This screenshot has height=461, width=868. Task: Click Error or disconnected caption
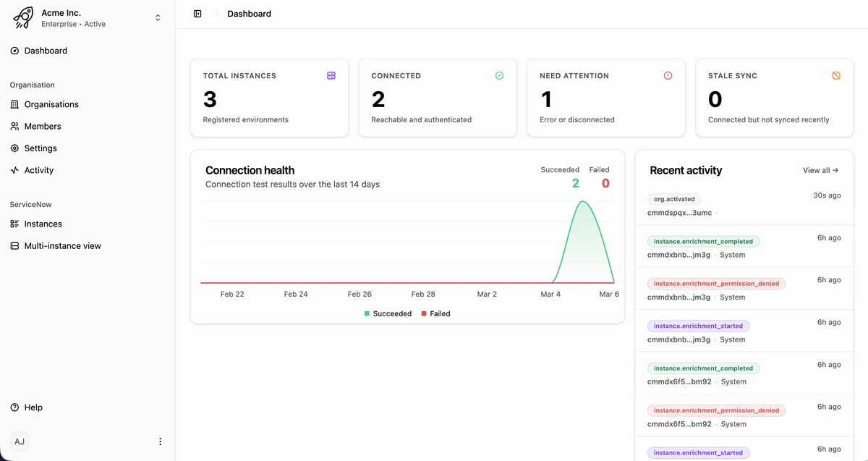[576, 120]
